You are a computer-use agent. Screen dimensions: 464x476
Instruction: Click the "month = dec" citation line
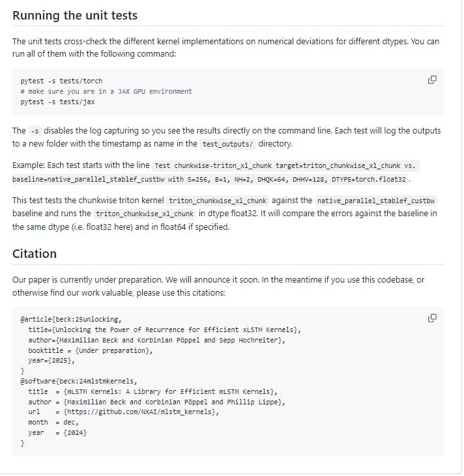(53, 422)
